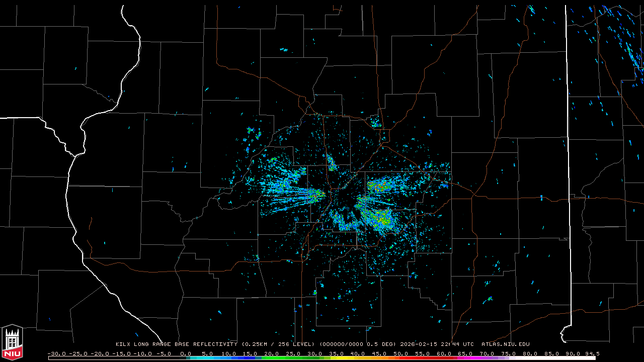Click the 75.0 scale label
Image resolution: width=644 pixels, height=362 pixels.
pyautogui.click(x=508, y=354)
